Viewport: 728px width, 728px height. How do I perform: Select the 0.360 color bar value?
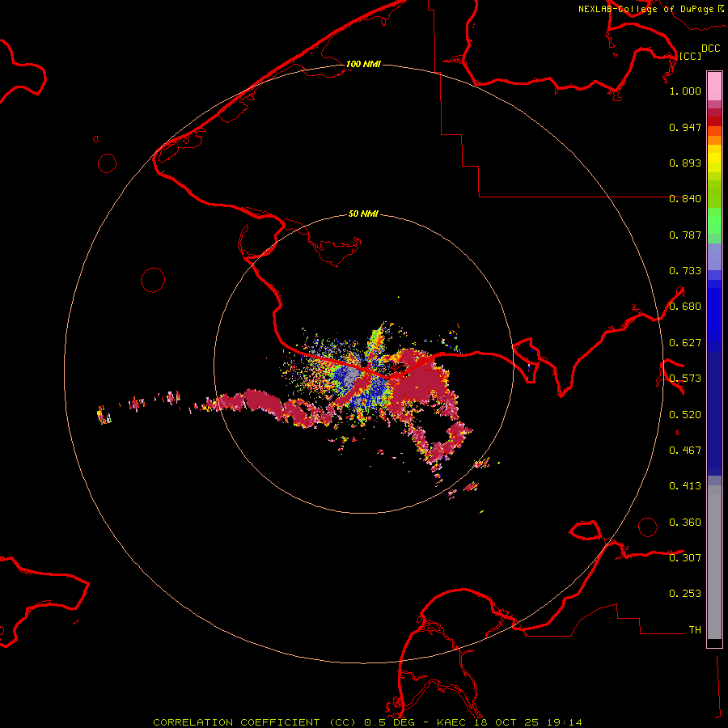(x=685, y=523)
